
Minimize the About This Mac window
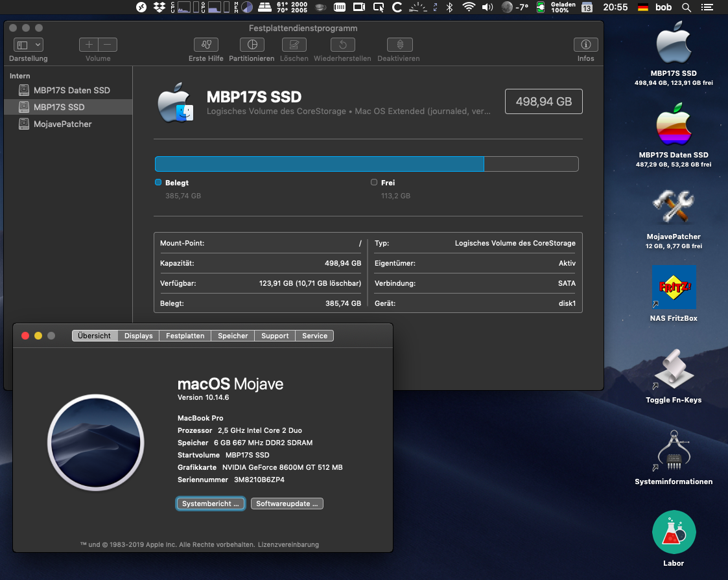[38, 336]
